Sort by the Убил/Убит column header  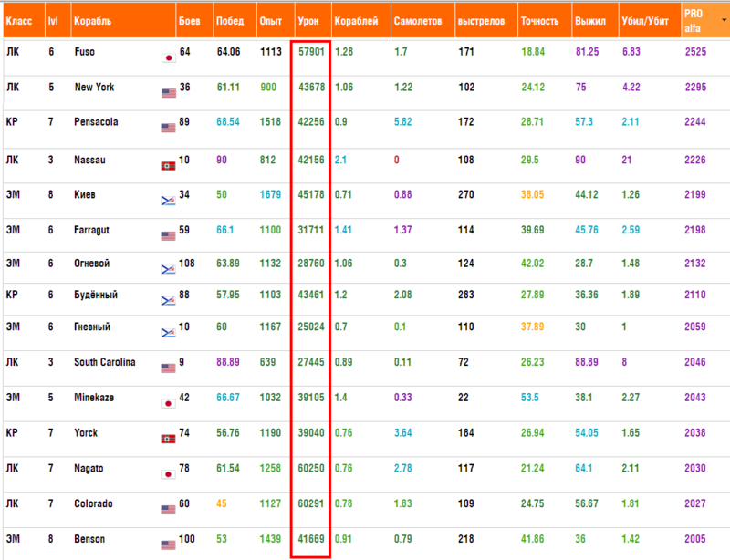click(645, 21)
